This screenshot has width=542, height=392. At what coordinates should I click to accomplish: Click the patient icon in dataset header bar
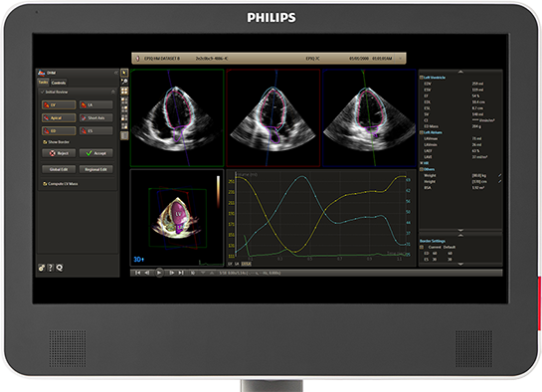click(x=137, y=59)
